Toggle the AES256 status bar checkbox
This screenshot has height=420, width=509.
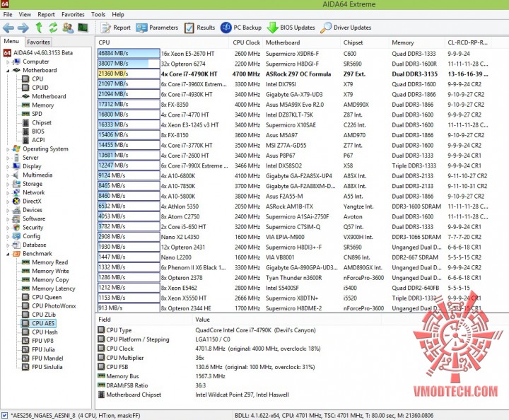[x=4, y=415]
